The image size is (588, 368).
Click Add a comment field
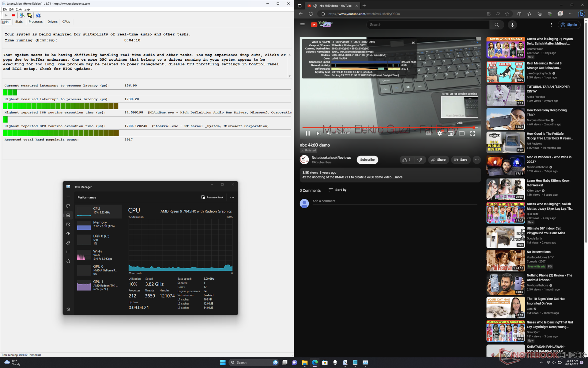394,201
